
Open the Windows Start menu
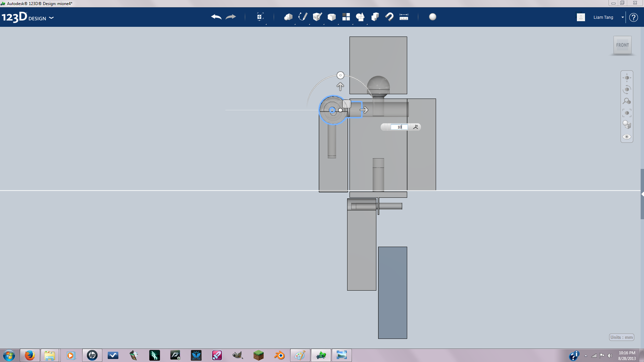click(x=9, y=355)
